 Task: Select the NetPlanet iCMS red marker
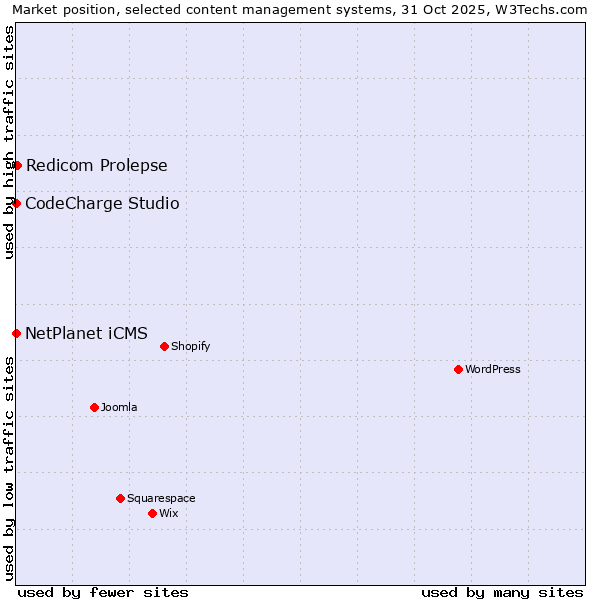click(16, 333)
